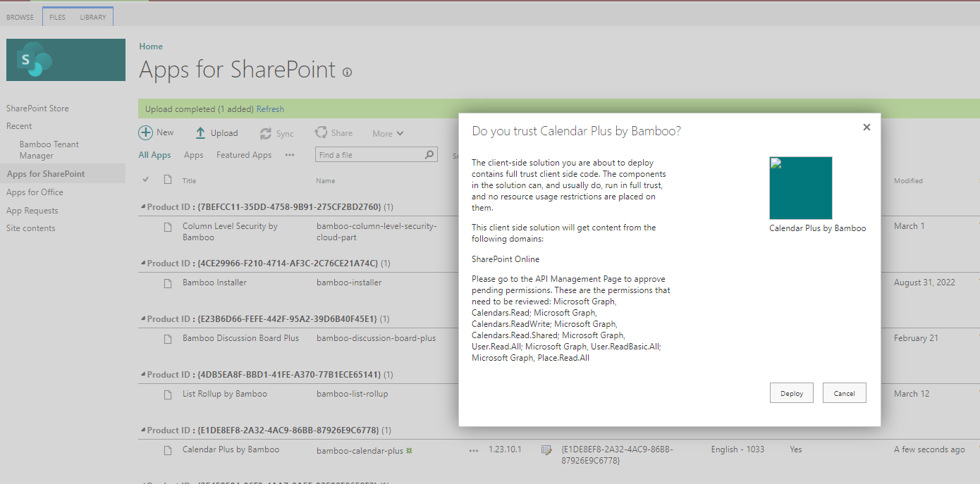Switch to the BROWSE ribbon tab
The height and width of the screenshot is (484, 980).
pyautogui.click(x=20, y=17)
